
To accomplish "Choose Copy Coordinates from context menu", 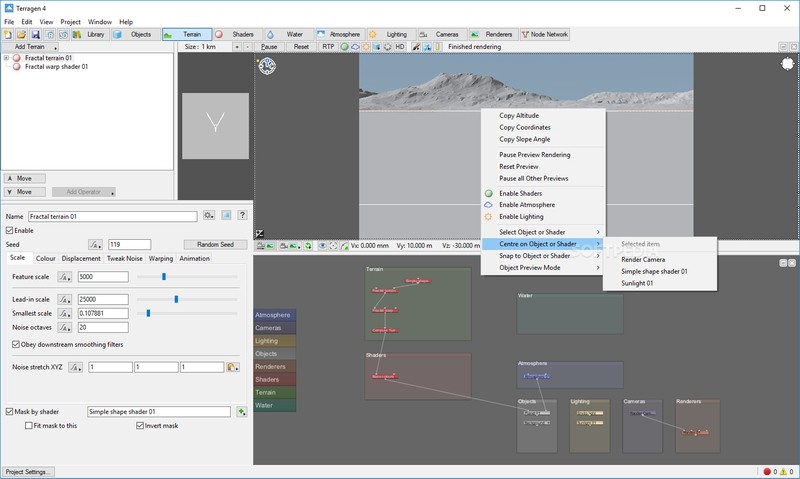I will (525, 128).
